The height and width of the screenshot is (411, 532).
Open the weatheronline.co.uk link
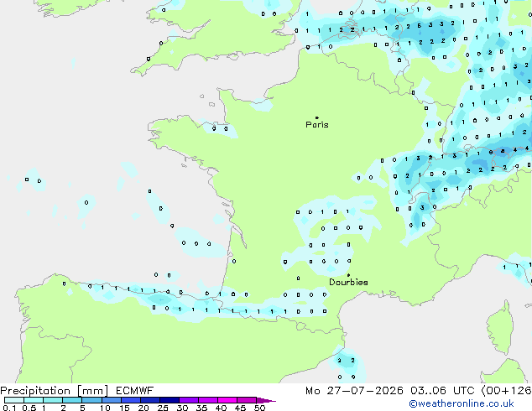click(x=461, y=403)
